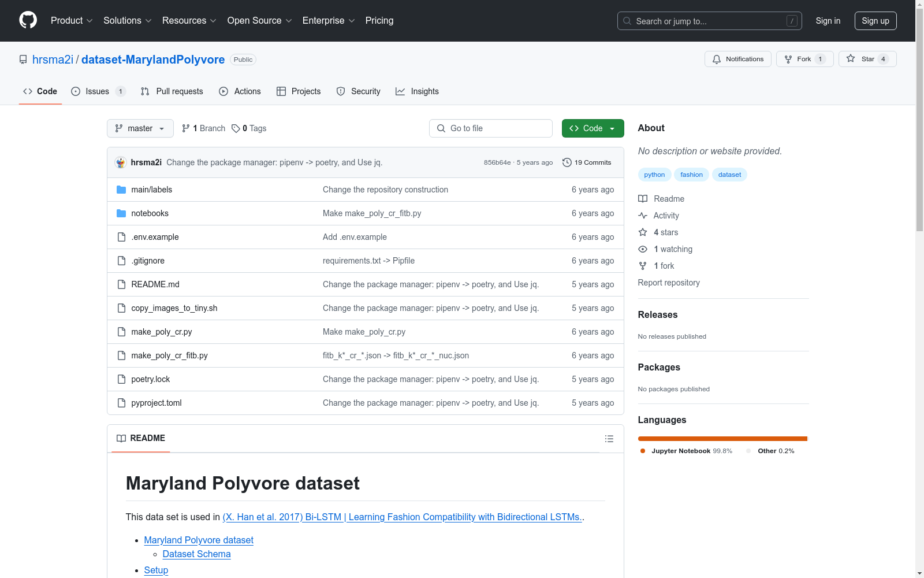
Task: Click the pyproject.toml file icon
Action: point(121,403)
